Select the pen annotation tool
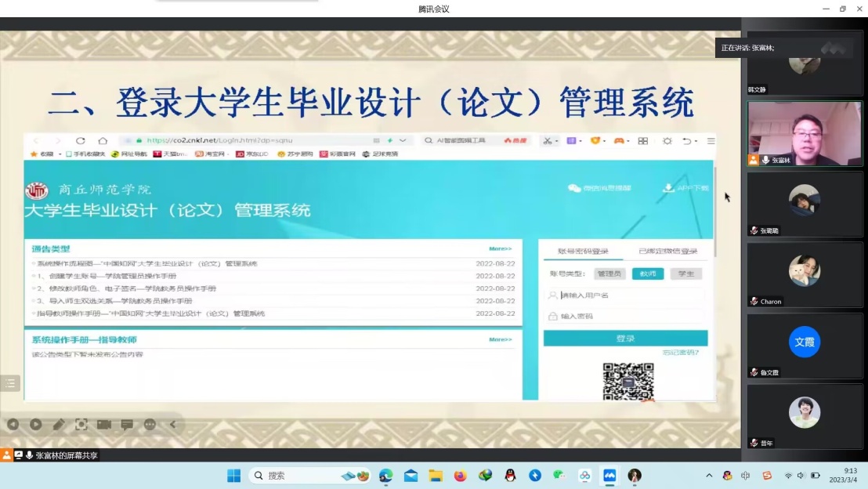868x489 pixels. click(x=59, y=425)
